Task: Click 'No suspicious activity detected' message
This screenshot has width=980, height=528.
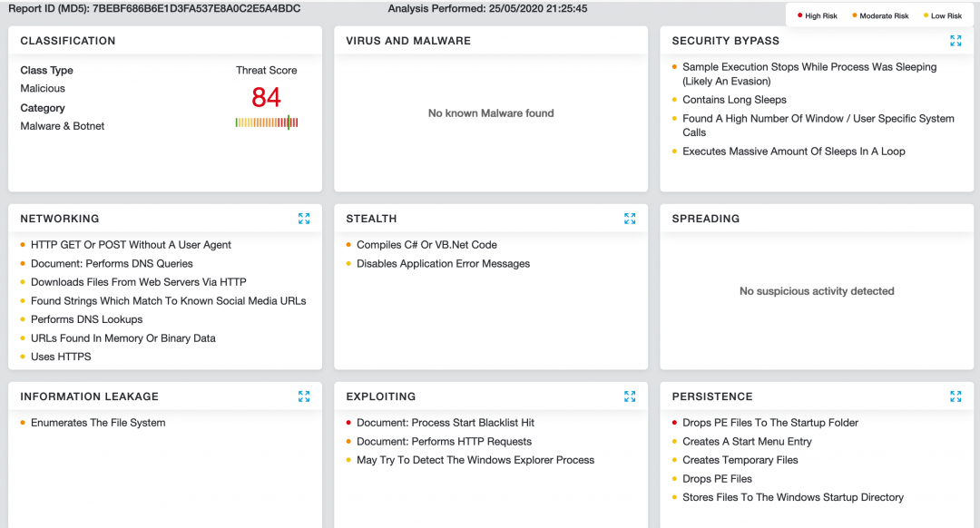Action: (x=817, y=291)
